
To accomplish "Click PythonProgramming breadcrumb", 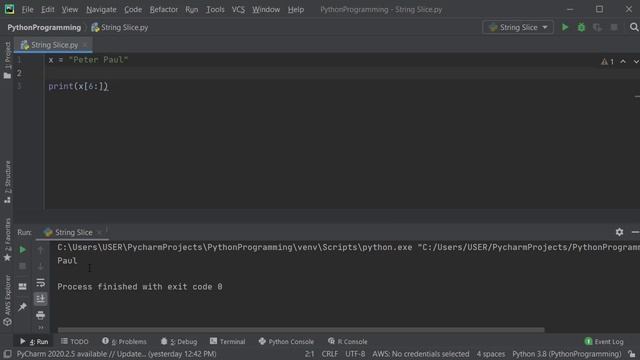I will point(44,27).
